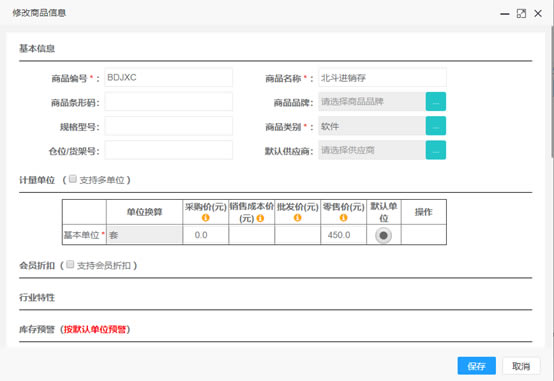Click 商品品牌 selection field
This screenshot has height=381, width=554.
[372, 101]
